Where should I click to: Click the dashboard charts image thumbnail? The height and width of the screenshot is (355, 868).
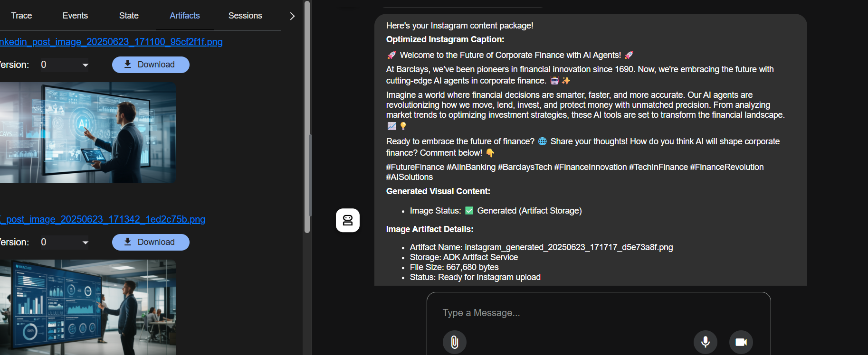coord(88,307)
